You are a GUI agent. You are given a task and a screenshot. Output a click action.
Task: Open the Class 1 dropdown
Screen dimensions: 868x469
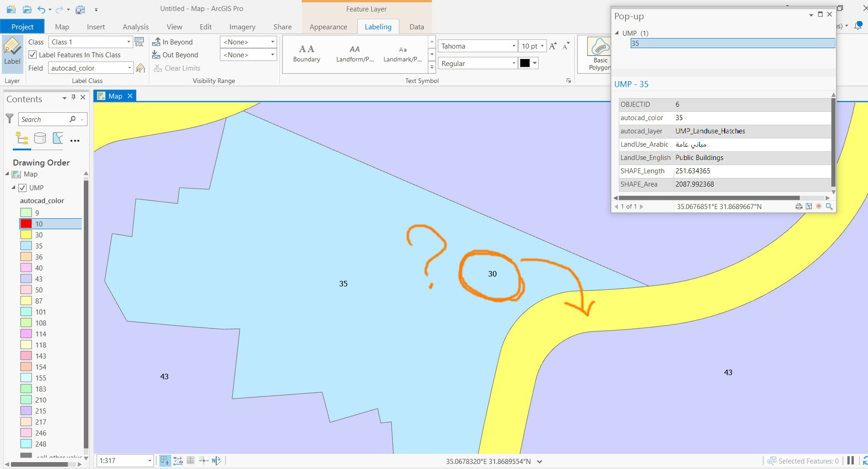129,42
